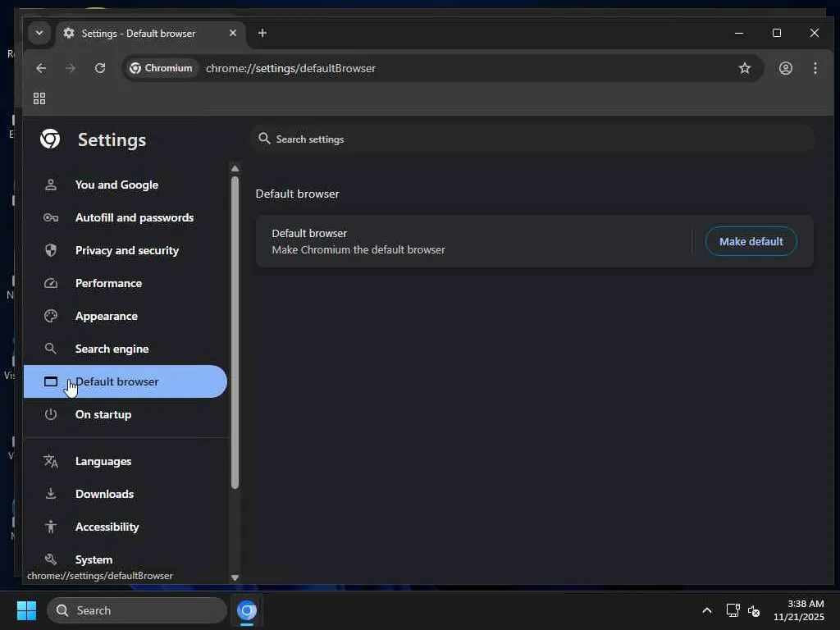Open Languages settings

coord(126,461)
